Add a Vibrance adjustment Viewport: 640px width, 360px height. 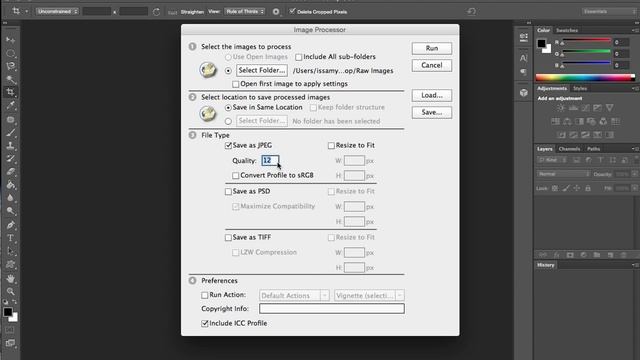tap(609, 108)
